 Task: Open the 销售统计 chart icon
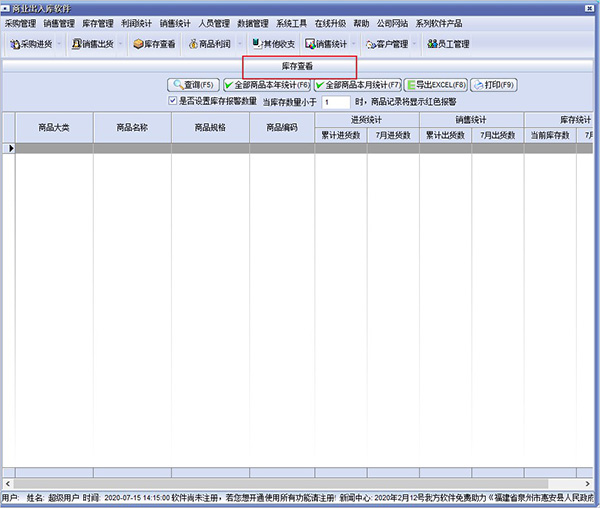tap(310, 44)
